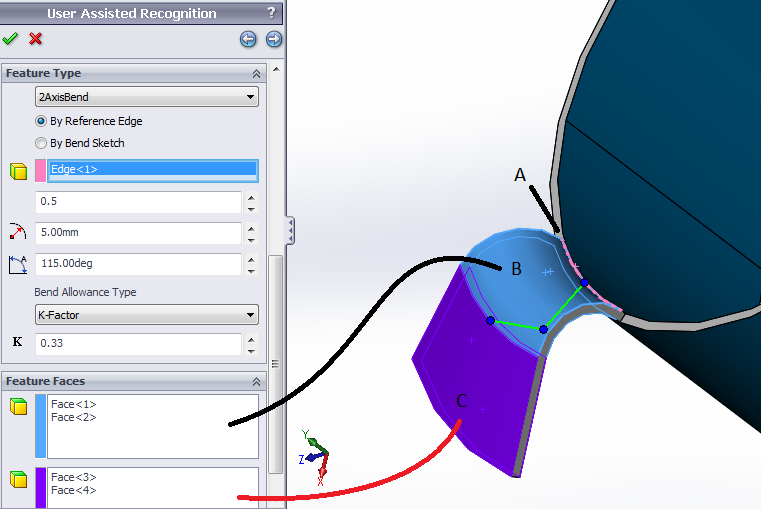Image resolution: width=762 pixels, height=531 pixels.
Task: Click the help question mark icon
Action: pos(271,13)
